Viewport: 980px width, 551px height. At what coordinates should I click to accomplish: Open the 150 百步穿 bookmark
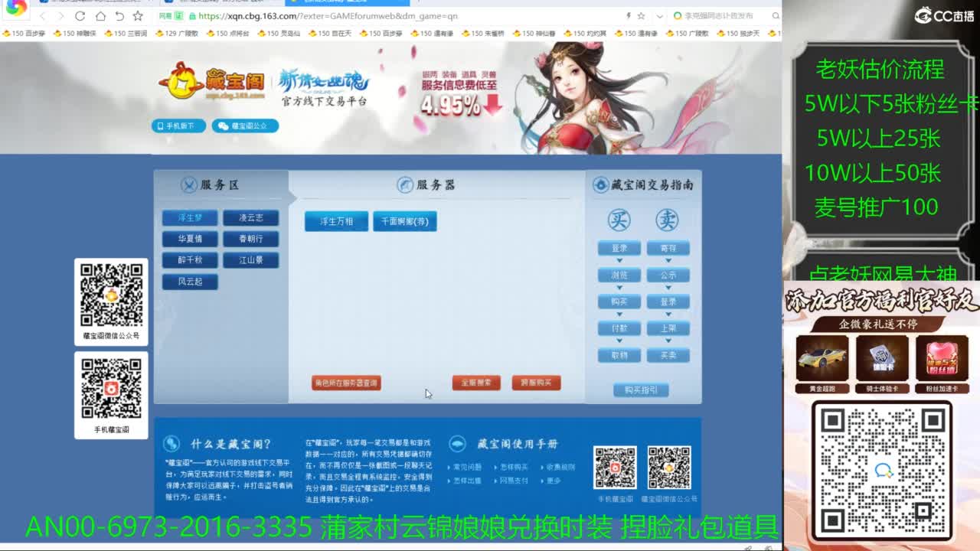(23, 34)
